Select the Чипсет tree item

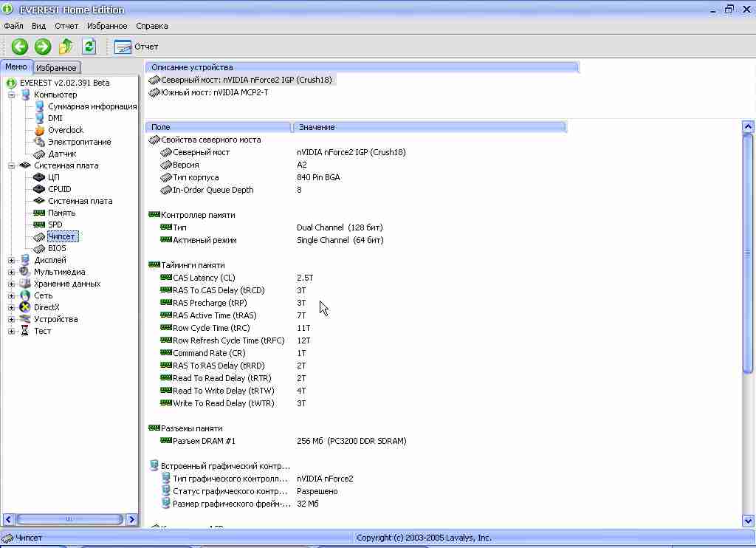coord(62,236)
